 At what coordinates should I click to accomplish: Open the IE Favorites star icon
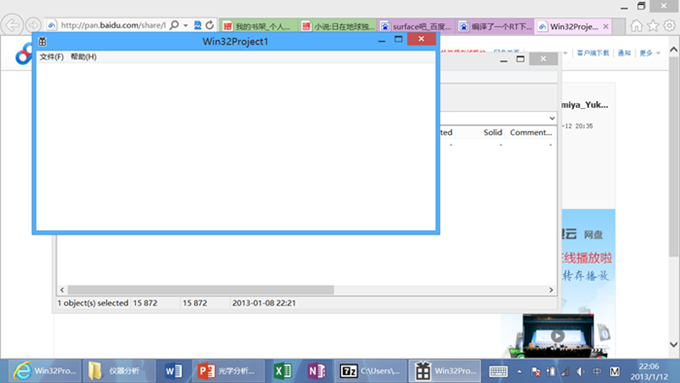653,26
